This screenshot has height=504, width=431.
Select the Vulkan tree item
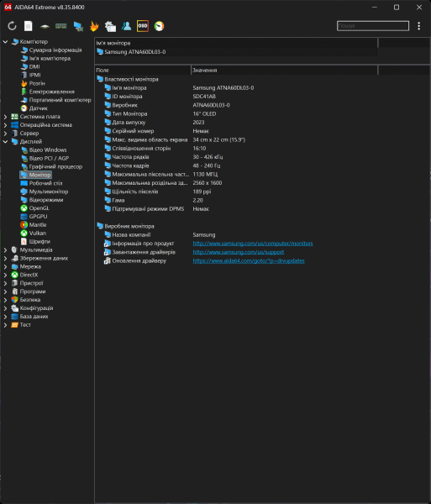[x=38, y=234]
